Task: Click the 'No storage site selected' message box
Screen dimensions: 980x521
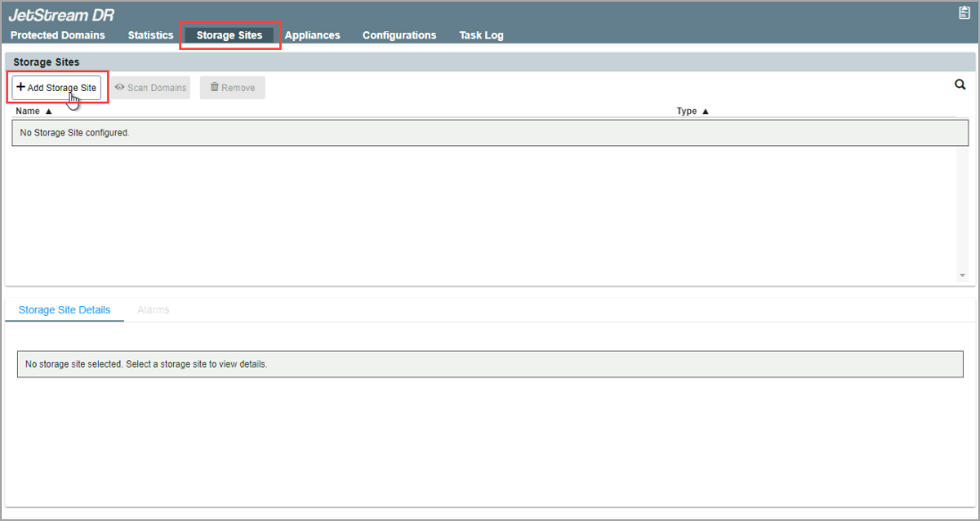Action: [x=490, y=364]
